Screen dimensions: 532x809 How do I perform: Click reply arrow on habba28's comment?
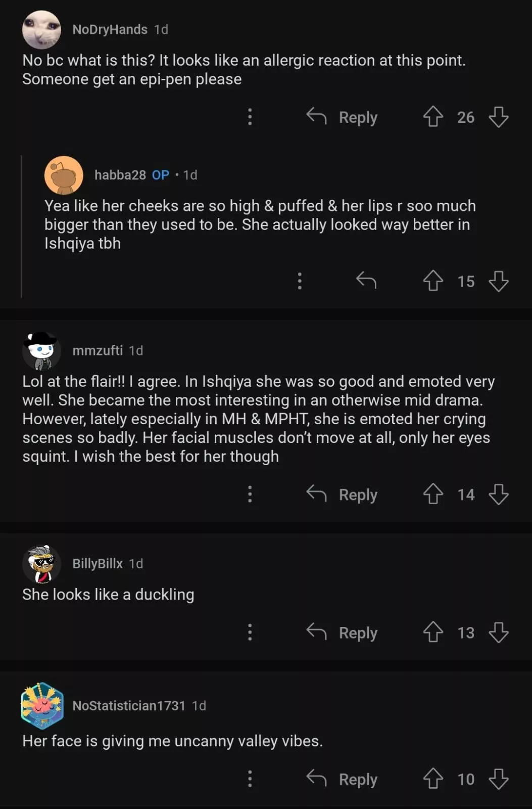366,280
